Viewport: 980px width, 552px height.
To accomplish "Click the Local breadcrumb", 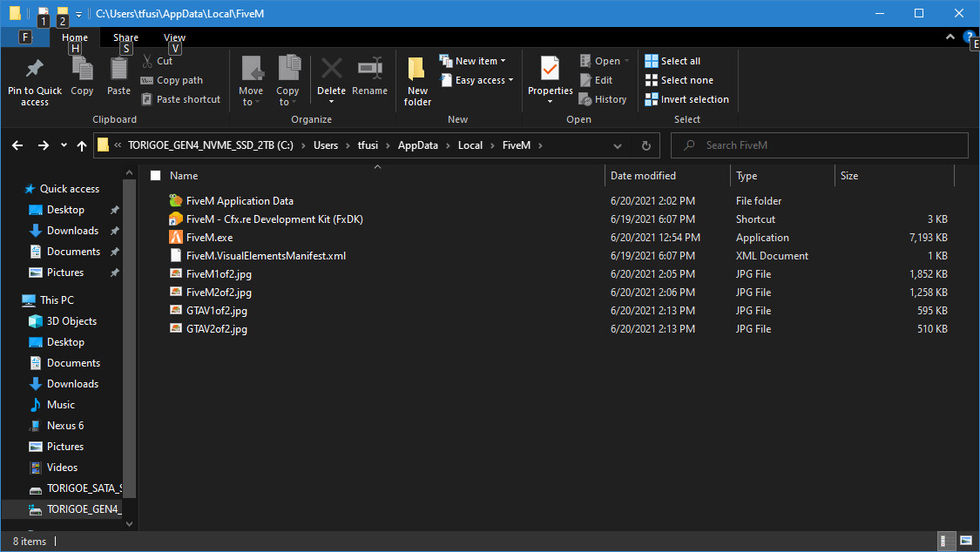I will (470, 145).
